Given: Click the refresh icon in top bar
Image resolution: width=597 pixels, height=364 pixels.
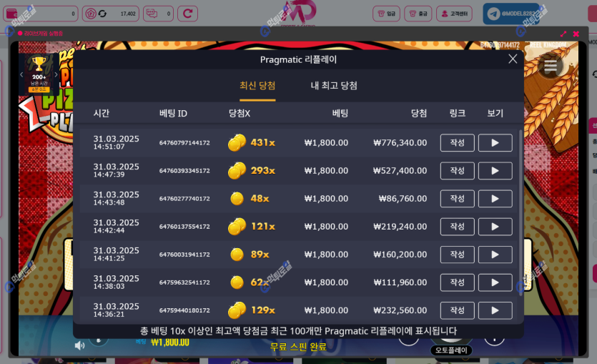Looking at the screenshot, I should (x=188, y=14).
